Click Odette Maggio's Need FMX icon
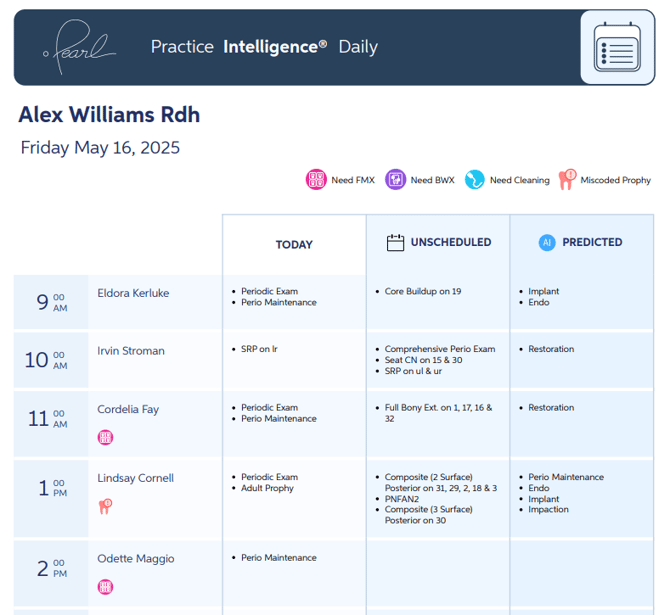This screenshot has width=670, height=615. 105,587
